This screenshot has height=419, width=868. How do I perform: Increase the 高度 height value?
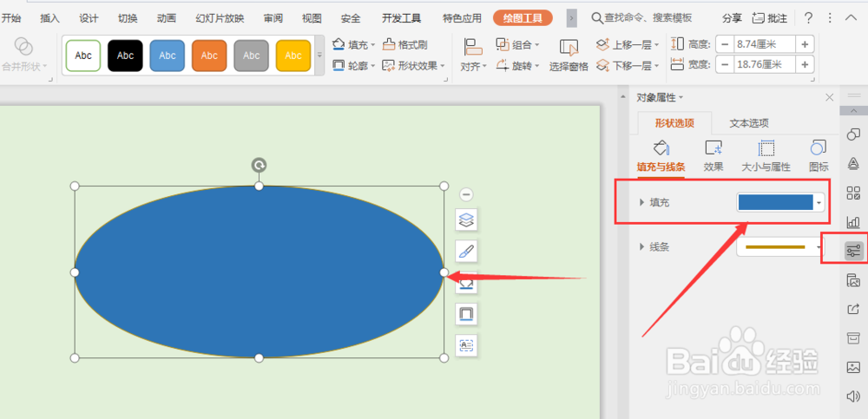point(806,44)
